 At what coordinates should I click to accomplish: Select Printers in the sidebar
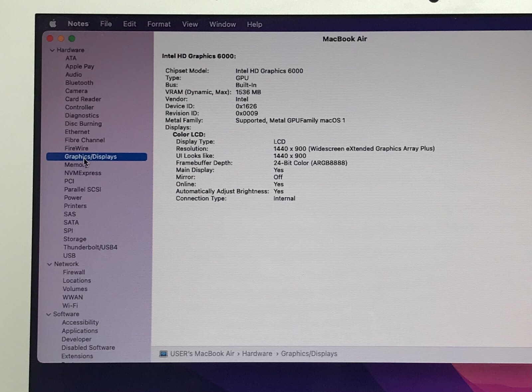[75, 206]
